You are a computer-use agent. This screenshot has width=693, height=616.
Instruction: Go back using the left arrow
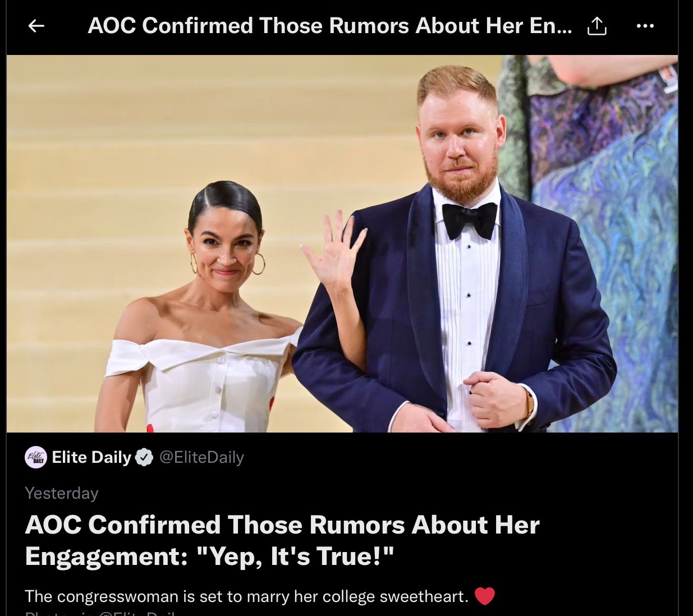pyautogui.click(x=36, y=26)
